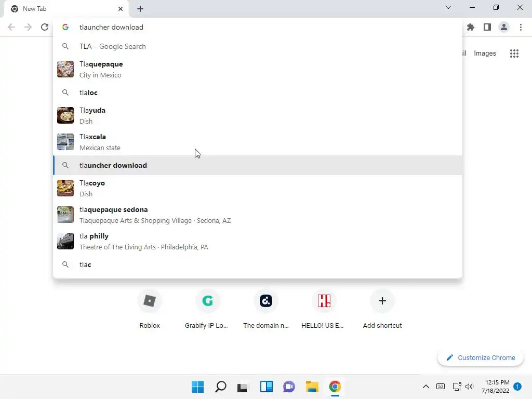The height and width of the screenshot is (399, 532).
Task: Open the HELLO! US Edition shortcut
Action: (x=324, y=310)
